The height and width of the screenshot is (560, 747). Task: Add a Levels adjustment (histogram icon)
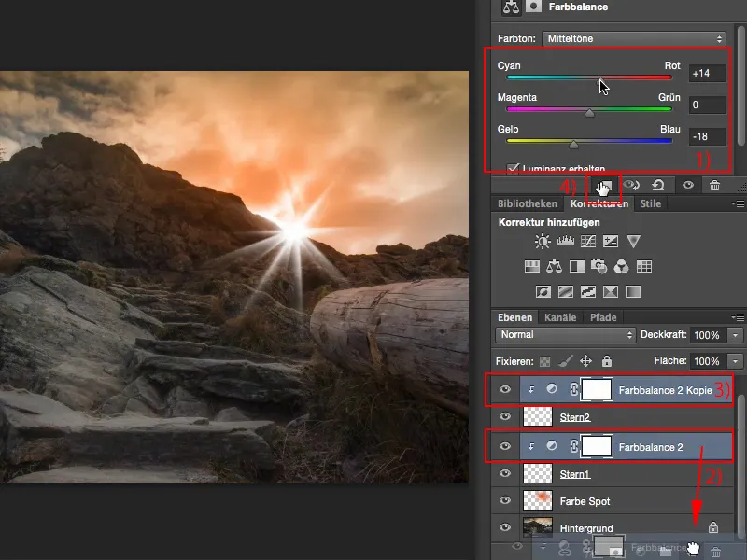(x=566, y=242)
